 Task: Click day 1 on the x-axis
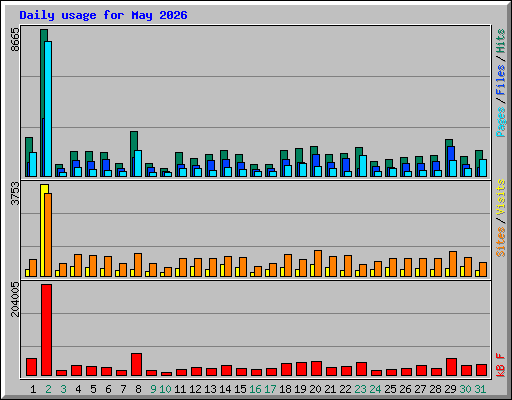[33, 389]
